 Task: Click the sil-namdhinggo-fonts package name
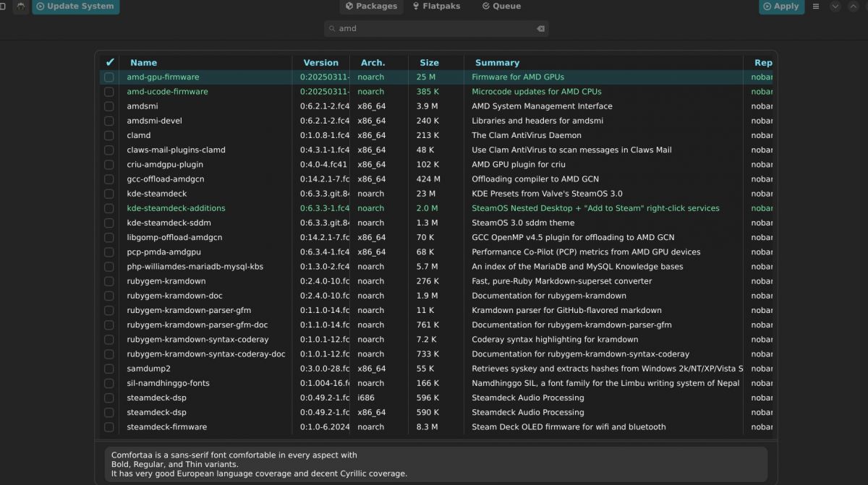[168, 383]
